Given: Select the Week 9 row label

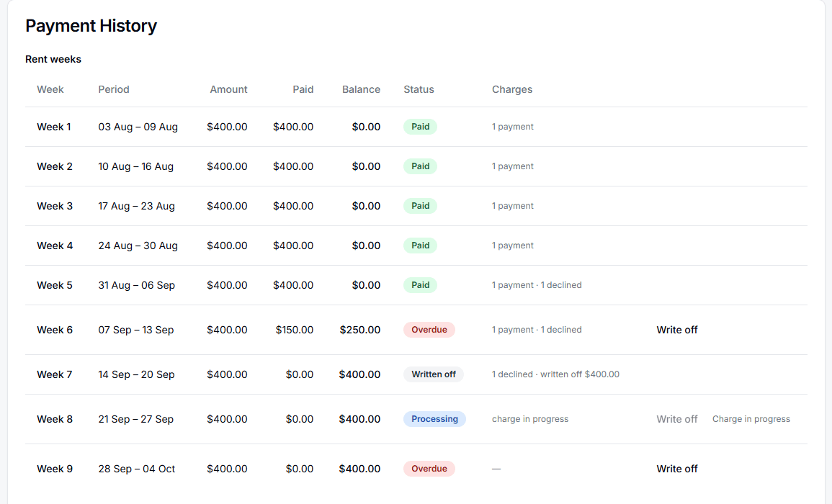Looking at the screenshot, I should click(55, 469).
